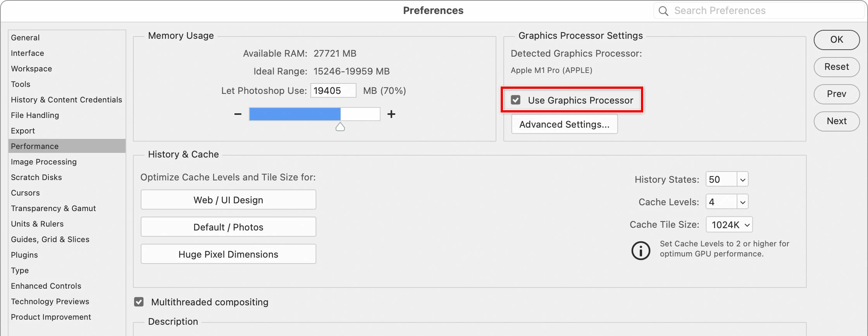
Task: Click the Advanced Settings button
Action: [564, 124]
